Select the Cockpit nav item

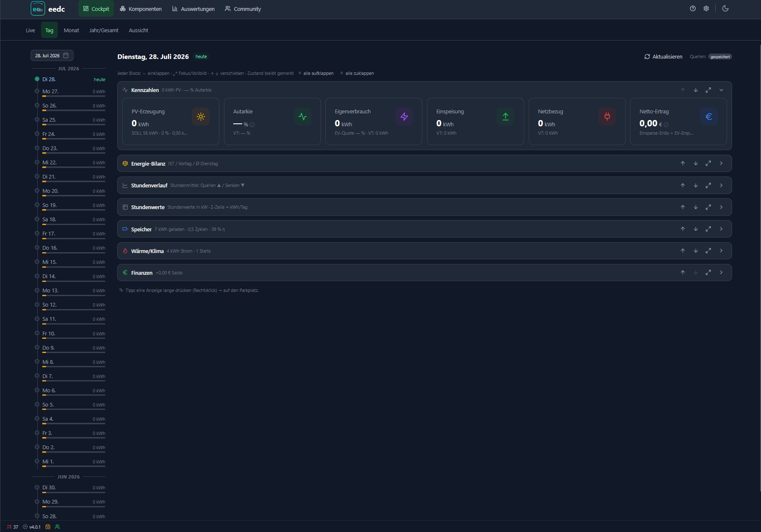click(96, 9)
